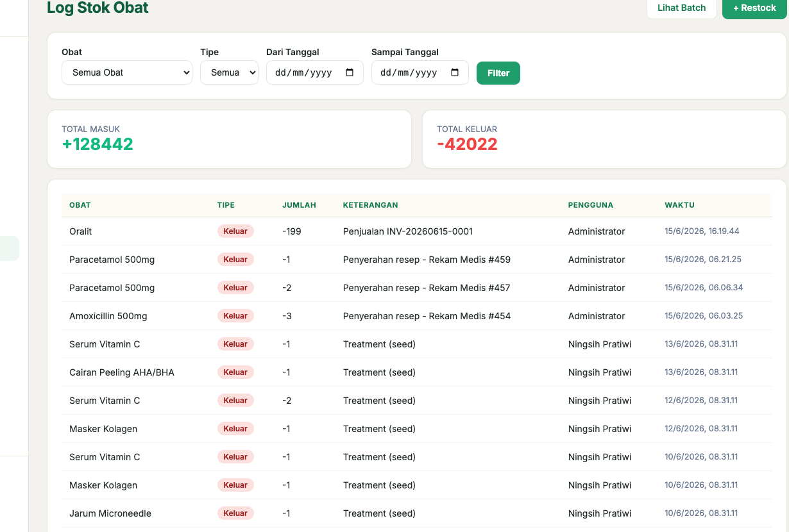Focus the Sampai Tanggal date field

(420, 72)
